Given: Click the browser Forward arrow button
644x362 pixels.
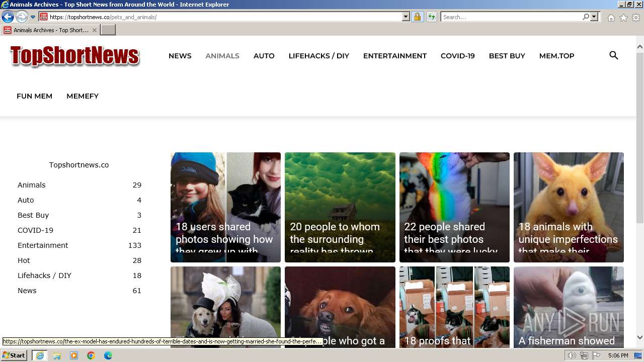Looking at the screenshot, I should 21,17.
